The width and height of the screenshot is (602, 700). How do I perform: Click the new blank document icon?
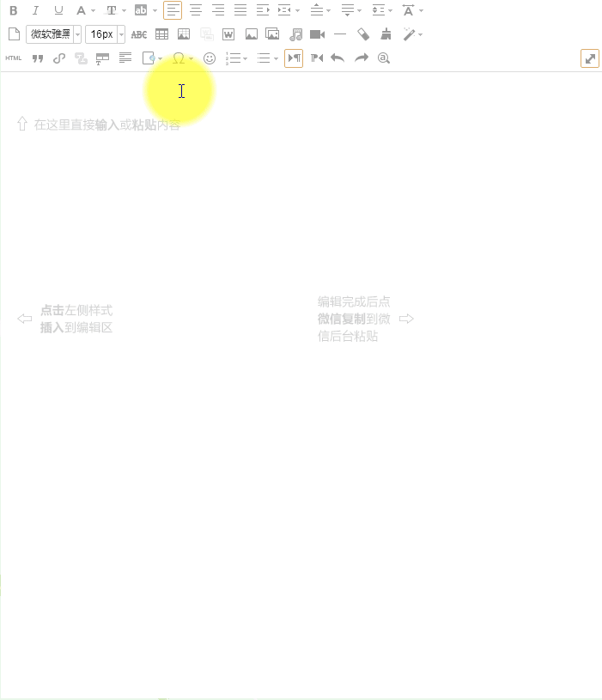15,34
